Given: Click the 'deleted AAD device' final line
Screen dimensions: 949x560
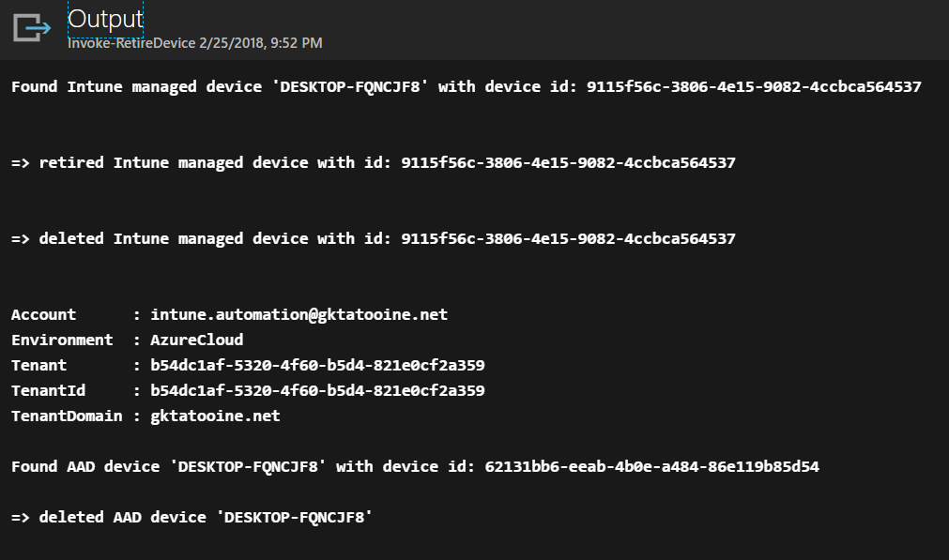Looking at the screenshot, I should coord(192,518).
